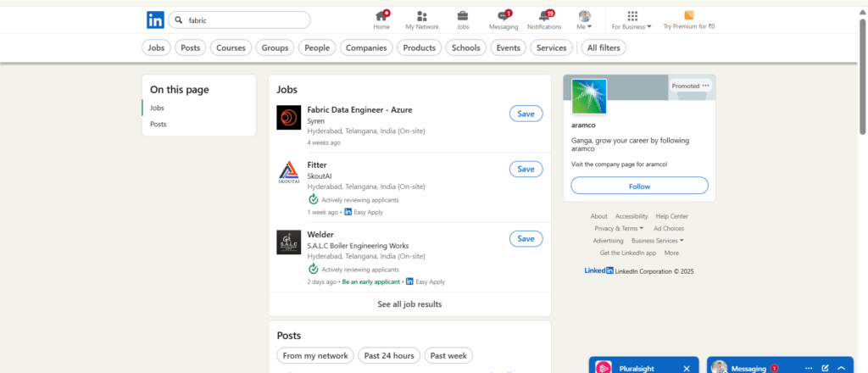
Task: Open the Fitter job title
Action: click(x=317, y=165)
